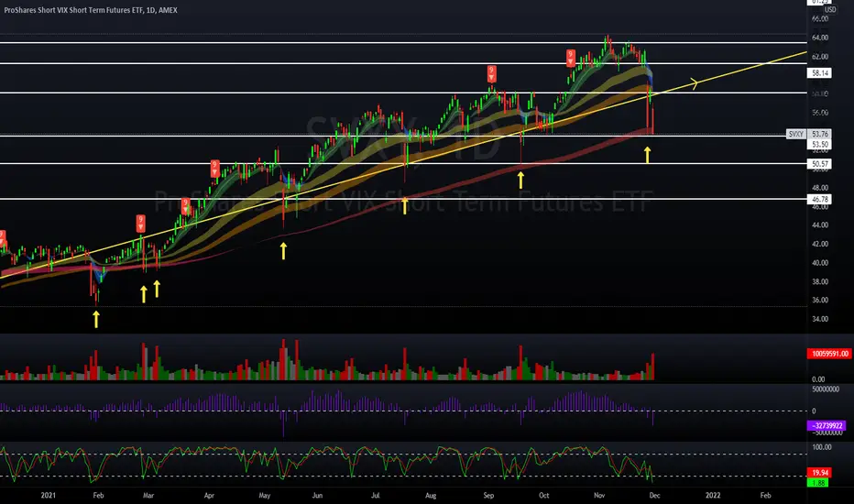The image size is (854, 504).
Task: Click the red 19.94 oscillator value
Action: (x=820, y=473)
